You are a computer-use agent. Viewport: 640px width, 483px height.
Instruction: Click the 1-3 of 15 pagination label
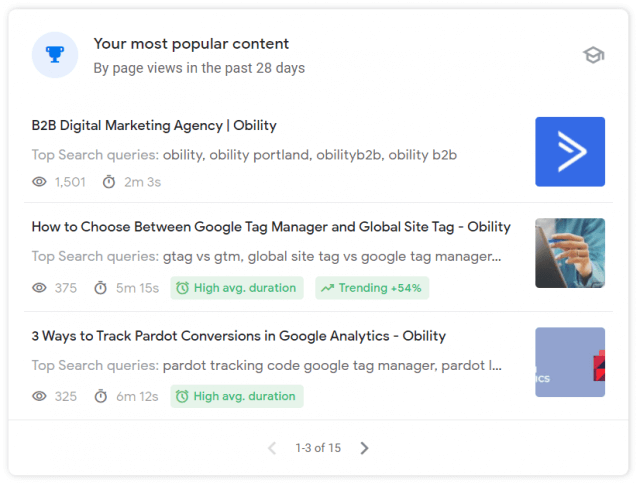(x=318, y=448)
